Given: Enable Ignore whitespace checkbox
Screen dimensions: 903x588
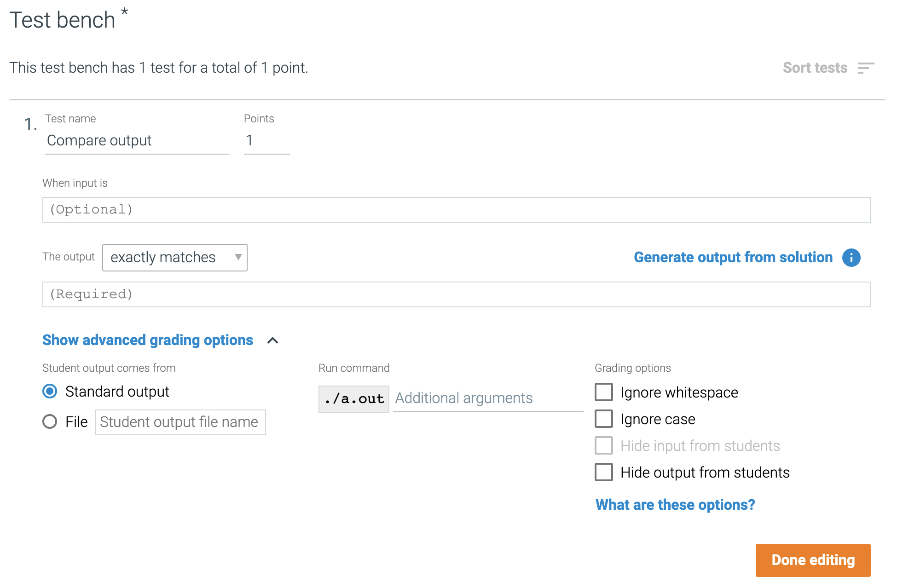Looking at the screenshot, I should 604,392.
